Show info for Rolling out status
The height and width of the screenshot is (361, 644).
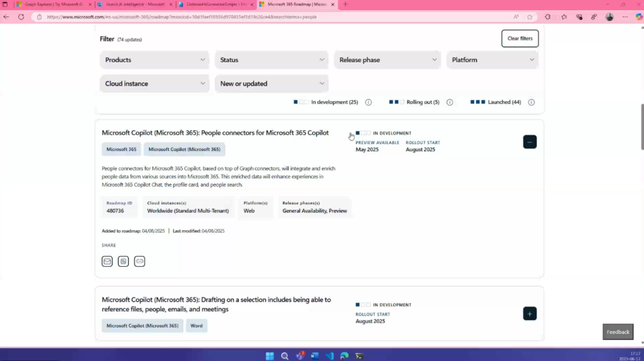point(450,102)
